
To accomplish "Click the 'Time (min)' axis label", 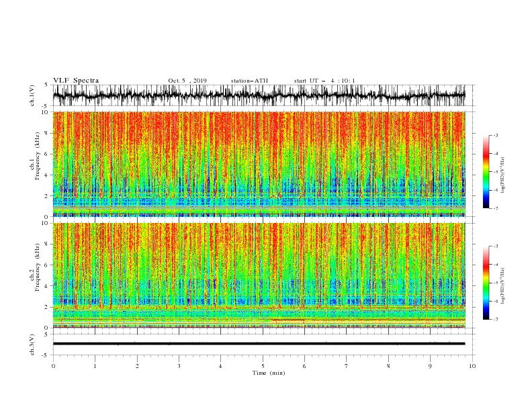I will (x=269, y=373).
